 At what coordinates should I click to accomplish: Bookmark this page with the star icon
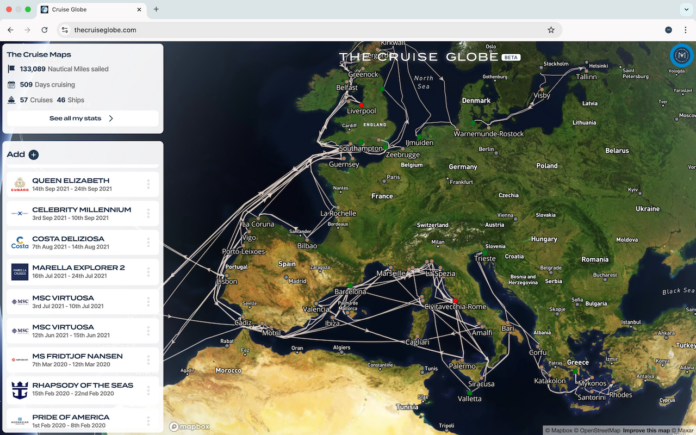550,30
